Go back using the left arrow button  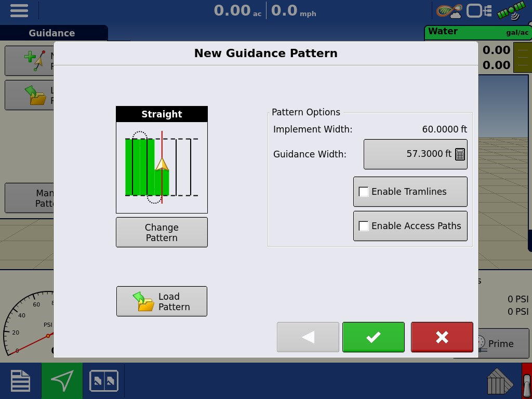pos(308,337)
